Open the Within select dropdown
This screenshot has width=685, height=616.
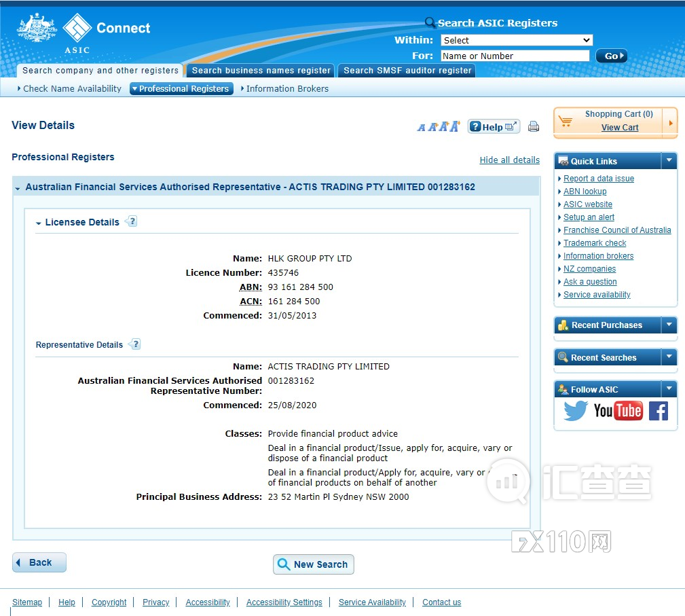click(x=516, y=40)
